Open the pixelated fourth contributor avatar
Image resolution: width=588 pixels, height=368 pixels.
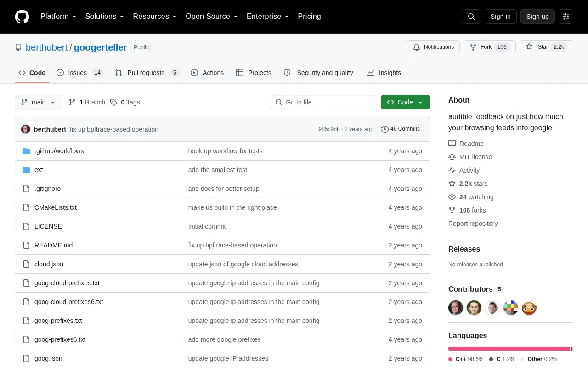pyautogui.click(x=511, y=308)
